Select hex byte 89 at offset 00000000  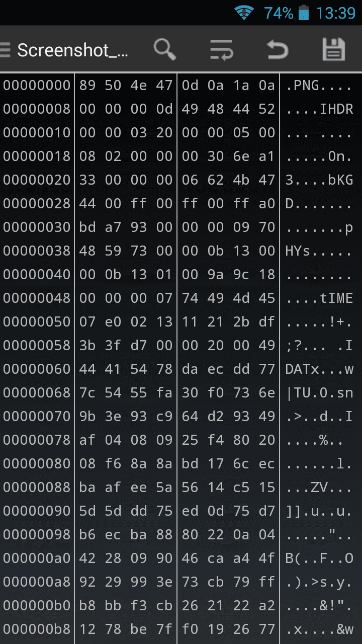tap(87, 86)
